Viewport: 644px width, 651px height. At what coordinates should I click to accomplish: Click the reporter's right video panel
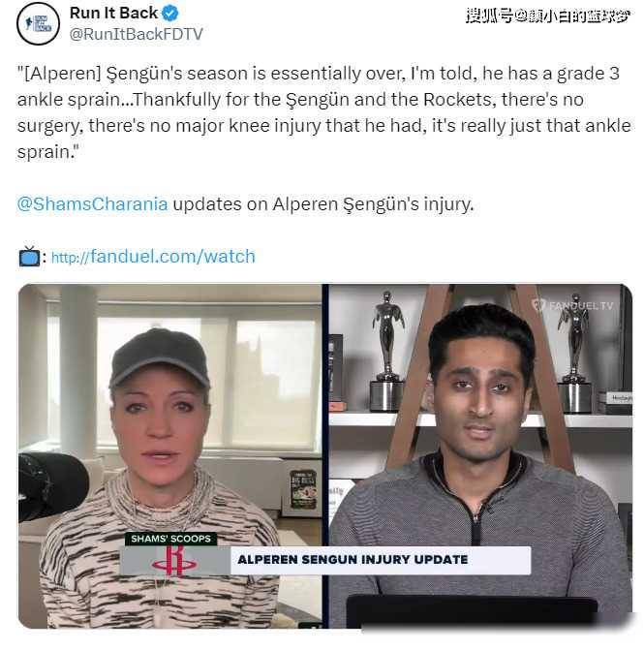click(x=480, y=455)
